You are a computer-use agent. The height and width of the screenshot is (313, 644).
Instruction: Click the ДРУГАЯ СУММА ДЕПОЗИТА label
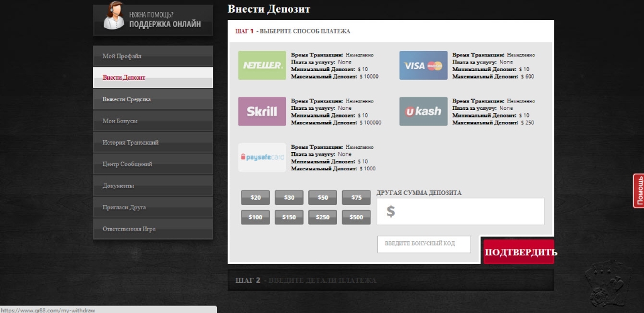pos(419,193)
